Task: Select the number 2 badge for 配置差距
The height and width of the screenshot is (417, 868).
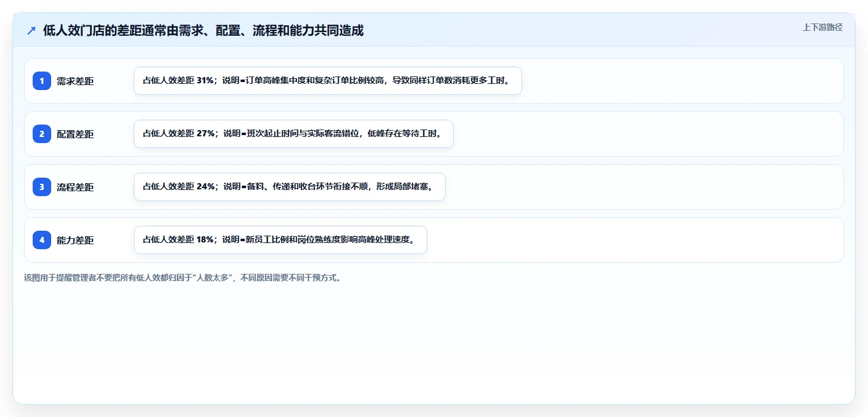Action: (x=42, y=134)
